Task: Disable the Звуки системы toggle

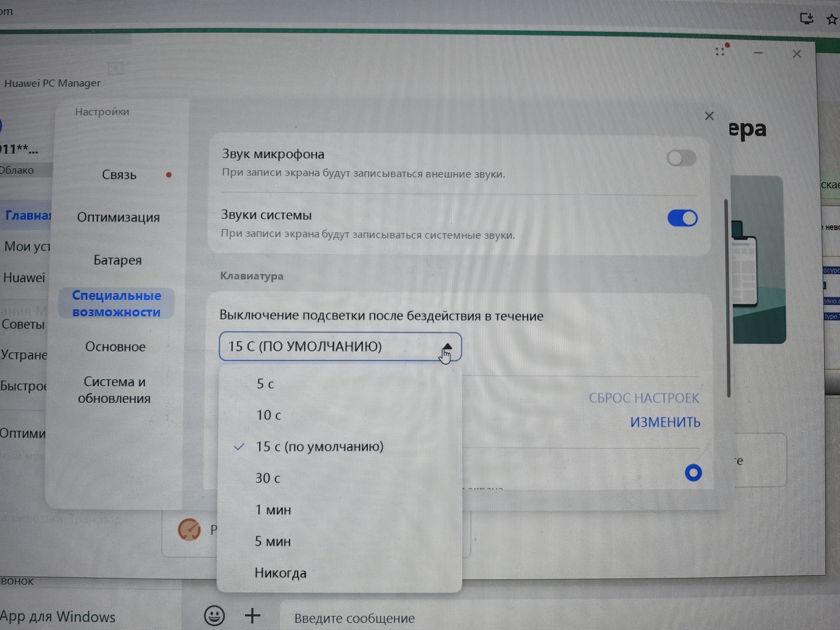Action: [x=682, y=218]
